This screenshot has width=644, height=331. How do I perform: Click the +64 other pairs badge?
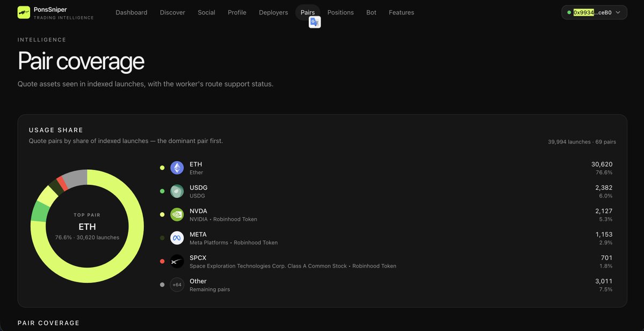(177, 285)
